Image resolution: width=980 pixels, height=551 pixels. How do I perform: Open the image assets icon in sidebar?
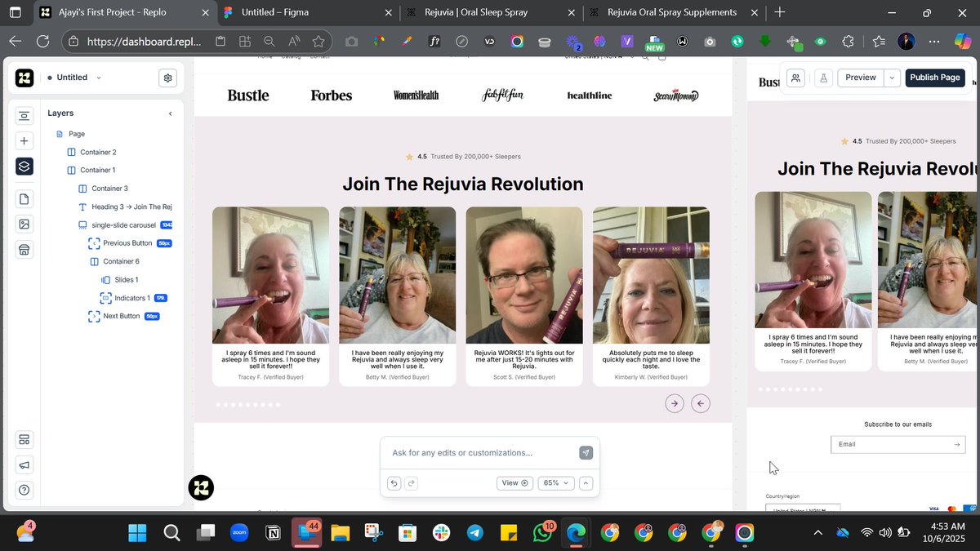click(x=24, y=224)
